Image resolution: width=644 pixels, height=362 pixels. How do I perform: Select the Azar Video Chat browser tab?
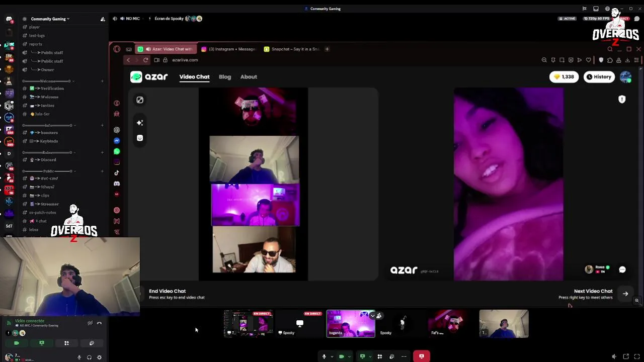166,49
